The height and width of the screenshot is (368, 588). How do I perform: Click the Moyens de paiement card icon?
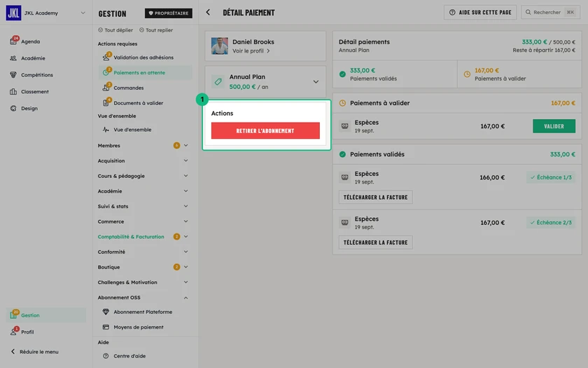click(x=106, y=327)
